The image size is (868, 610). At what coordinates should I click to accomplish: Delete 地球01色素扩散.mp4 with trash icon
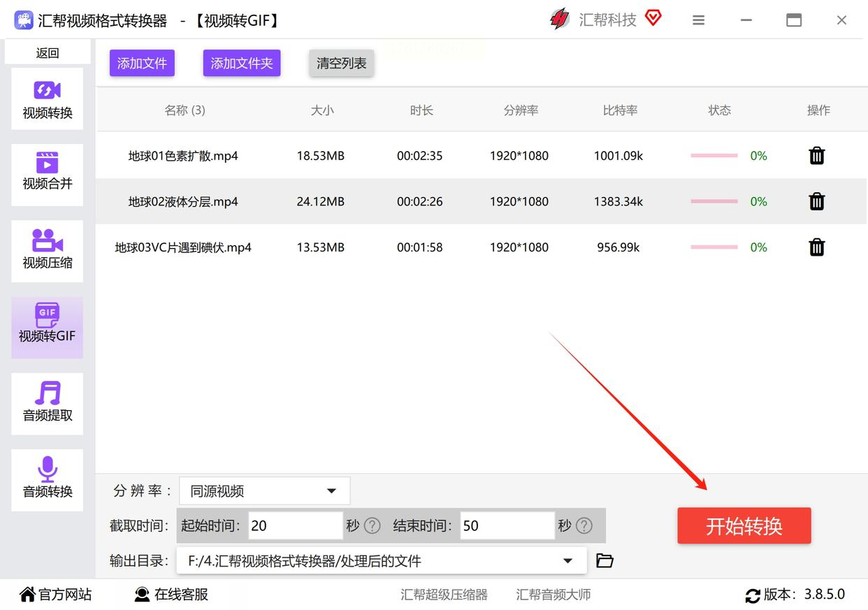click(x=816, y=156)
